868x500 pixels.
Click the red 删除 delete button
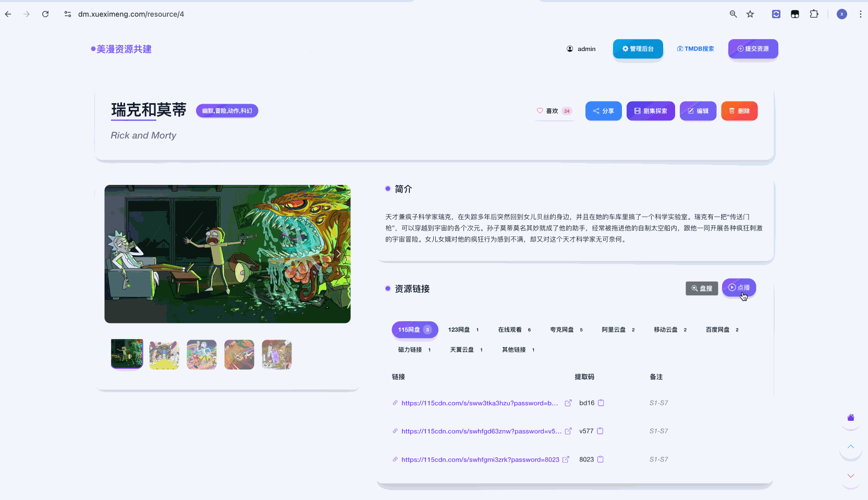pos(739,111)
